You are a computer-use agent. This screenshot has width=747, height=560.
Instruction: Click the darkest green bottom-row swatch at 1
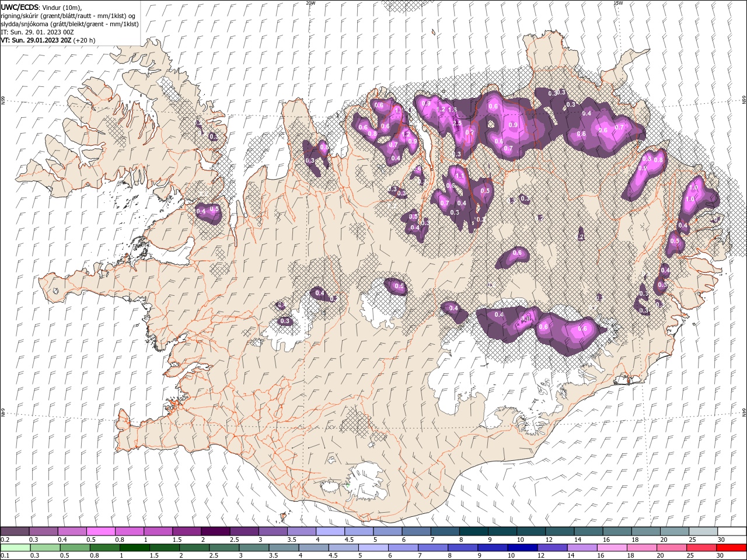(135, 548)
